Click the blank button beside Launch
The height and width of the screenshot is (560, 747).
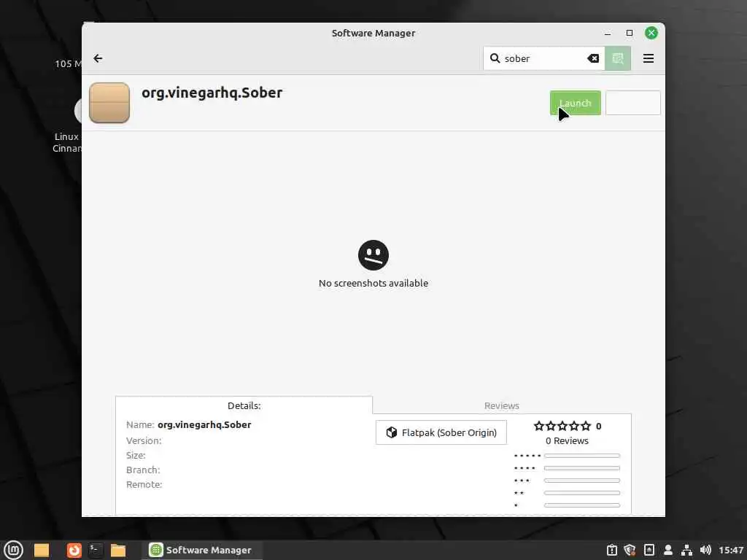click(632, 103)
